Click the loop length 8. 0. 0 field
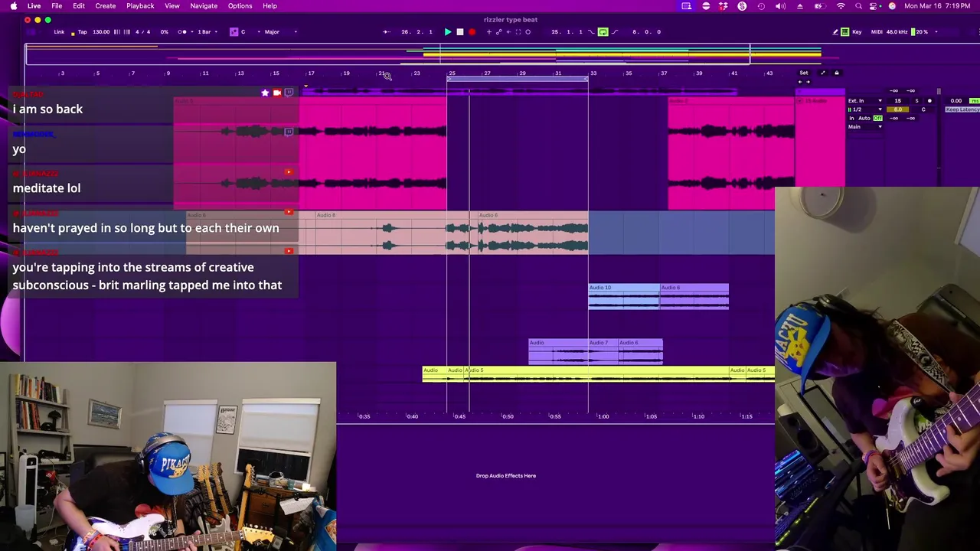 point(646,31)
